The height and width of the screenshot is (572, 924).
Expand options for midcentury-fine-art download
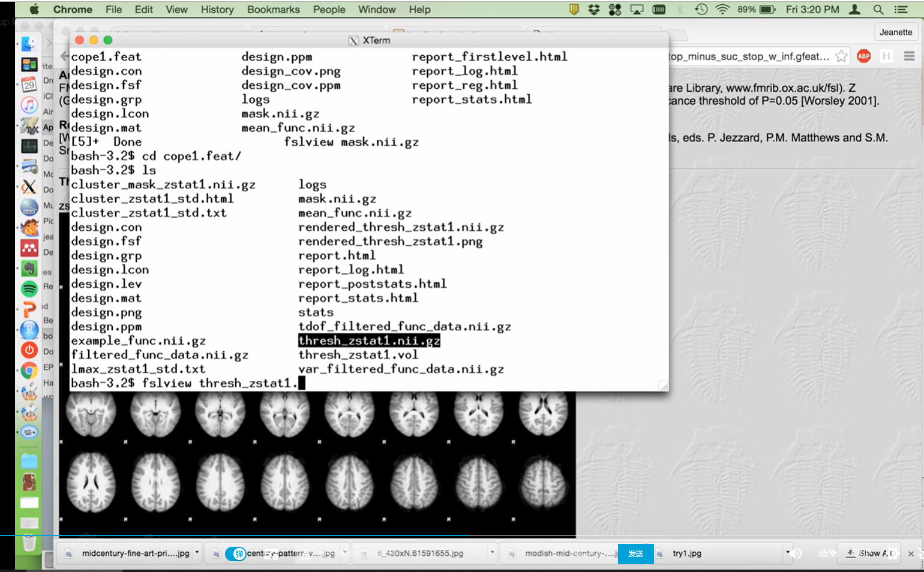pos(197,553)
